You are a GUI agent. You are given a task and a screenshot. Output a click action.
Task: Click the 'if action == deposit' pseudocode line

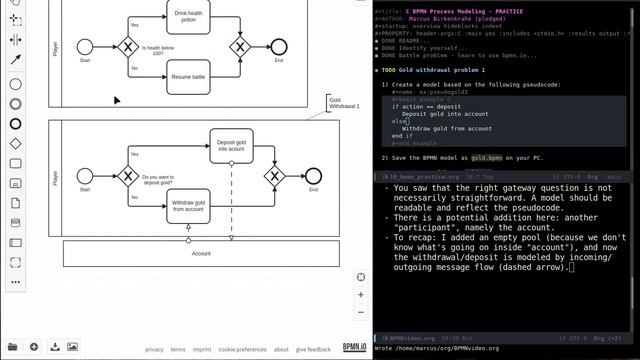(427, 107)
